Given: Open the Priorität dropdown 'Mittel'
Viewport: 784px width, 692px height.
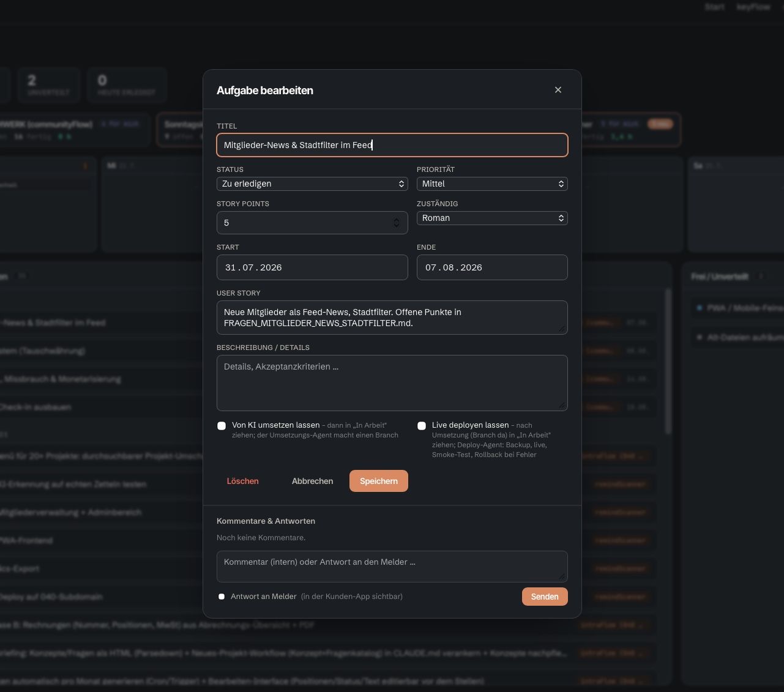Looking at the screenshot, I should coord(492,184).
